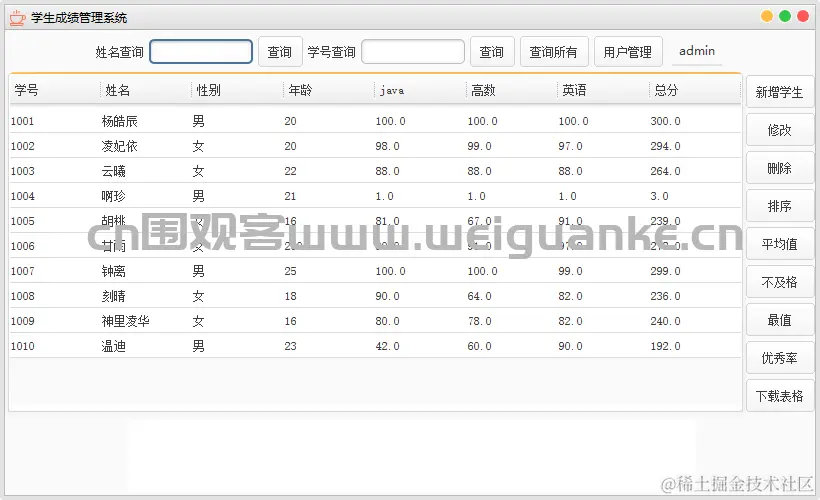Click the yellow minimize window button
Image resolution: width=820 pixels, height=500 pixels.
click(767, 17)
